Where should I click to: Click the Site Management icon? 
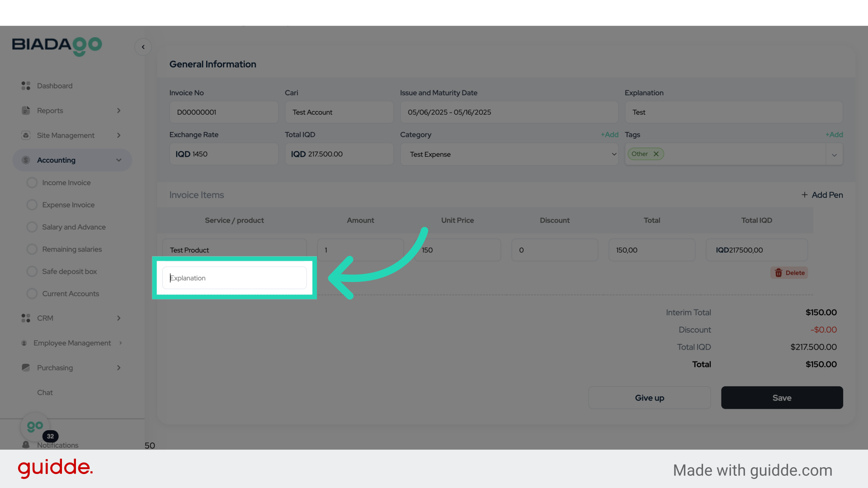point(26,136)
